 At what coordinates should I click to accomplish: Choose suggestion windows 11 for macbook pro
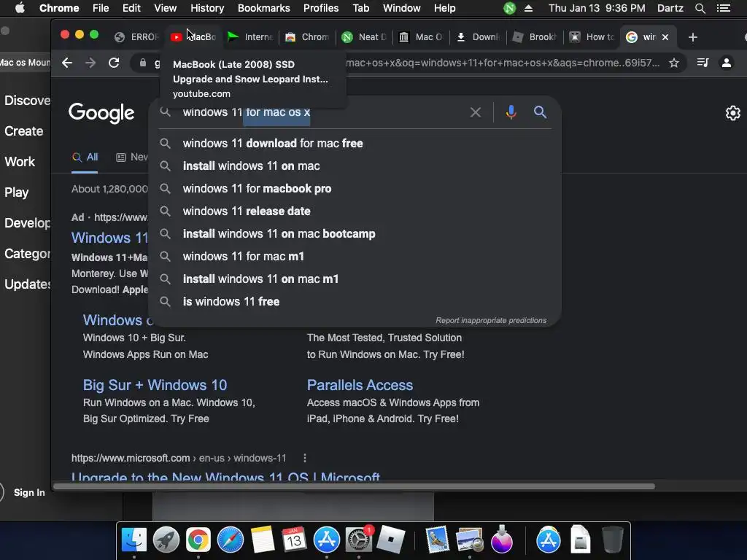point(355,189)
